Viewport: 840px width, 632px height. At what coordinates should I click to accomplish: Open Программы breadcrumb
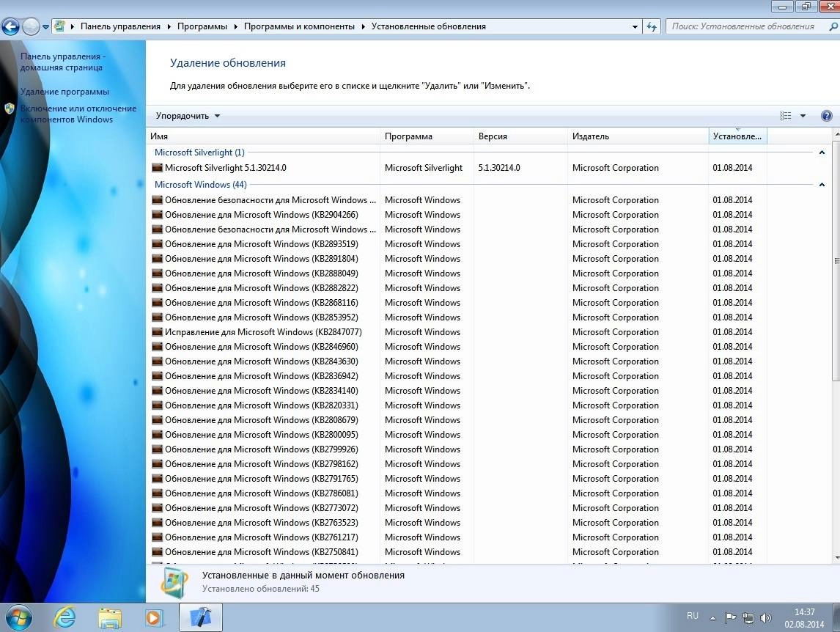(x=202, y=26)
